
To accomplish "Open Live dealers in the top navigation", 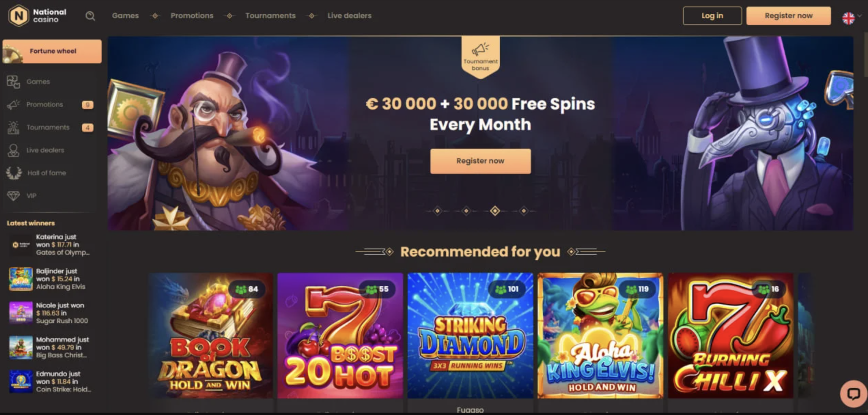I will (349, 16).
